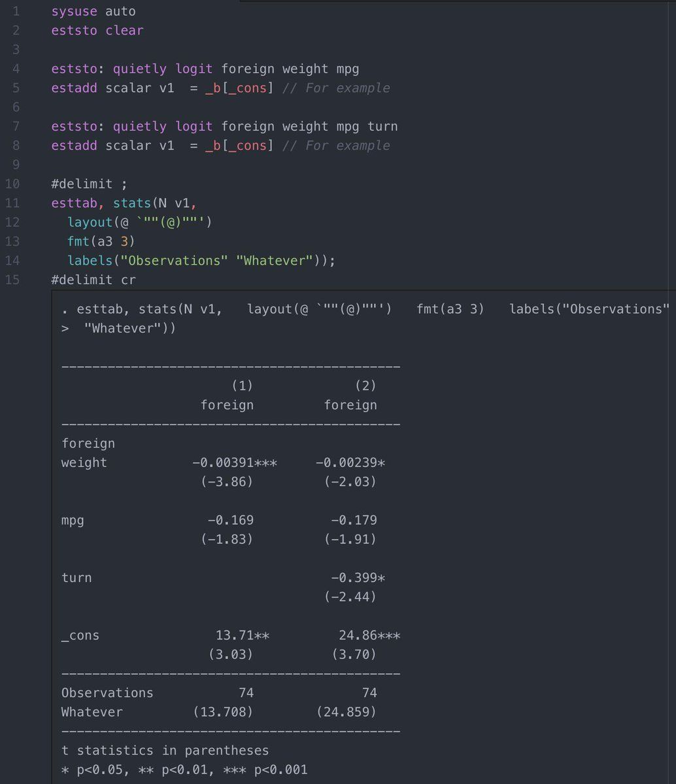Click the (13.708) value in Whatever row
The height and width of the screenshot is (784, 676).
(x=223, y=711)
